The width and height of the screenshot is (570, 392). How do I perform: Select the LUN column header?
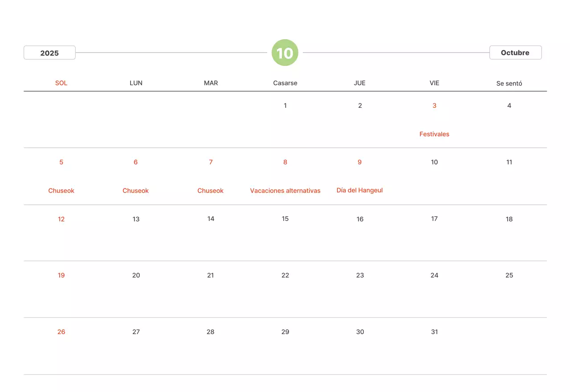pos(136,83)
